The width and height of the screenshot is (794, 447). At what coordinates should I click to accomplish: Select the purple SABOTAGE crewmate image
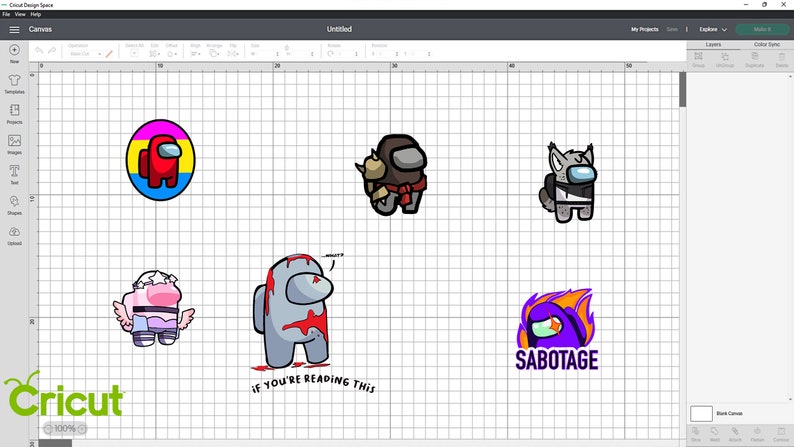pyautogui.click(x=557, y=330)
